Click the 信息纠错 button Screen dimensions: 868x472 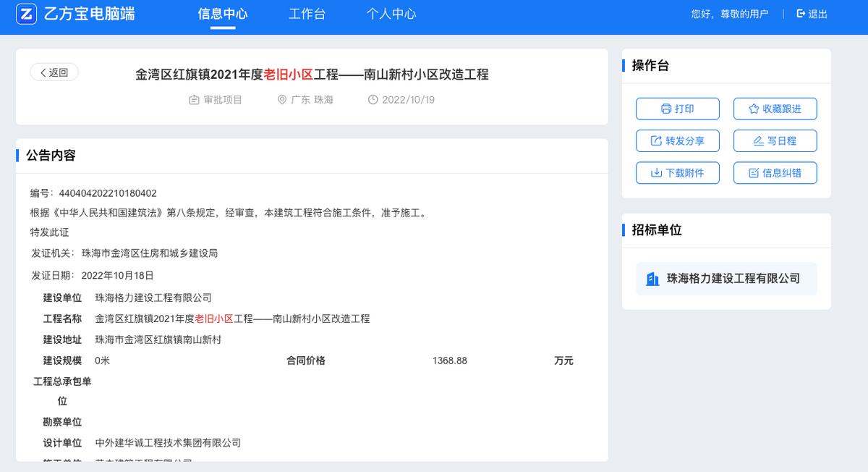[775, 173]
